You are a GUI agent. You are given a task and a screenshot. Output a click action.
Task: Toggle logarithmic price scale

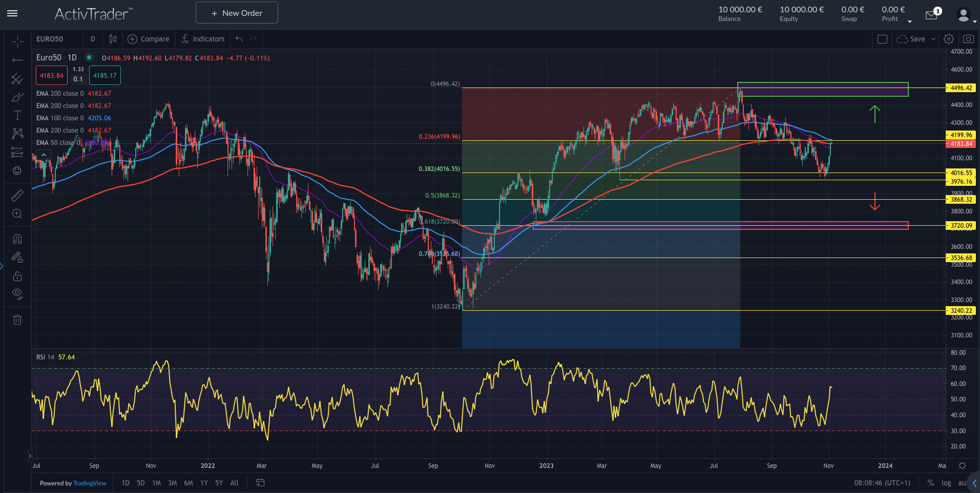tap(946, 483)
